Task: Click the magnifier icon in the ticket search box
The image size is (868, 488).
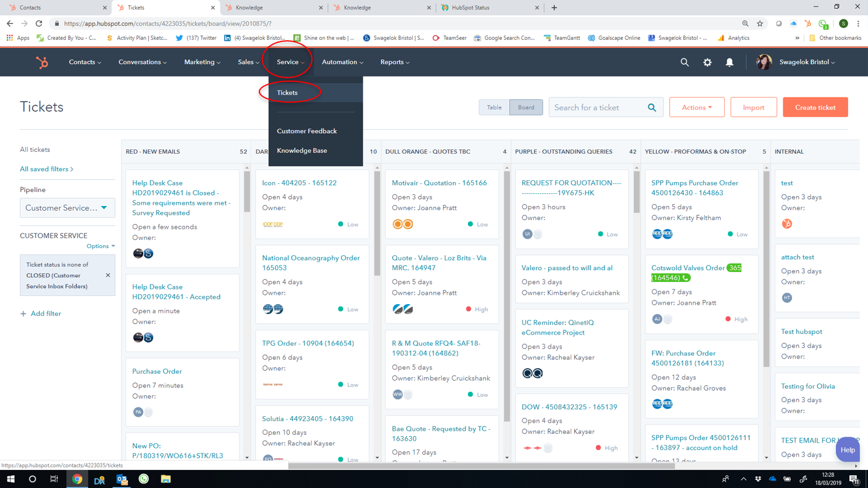Action: tap(652, 107)
